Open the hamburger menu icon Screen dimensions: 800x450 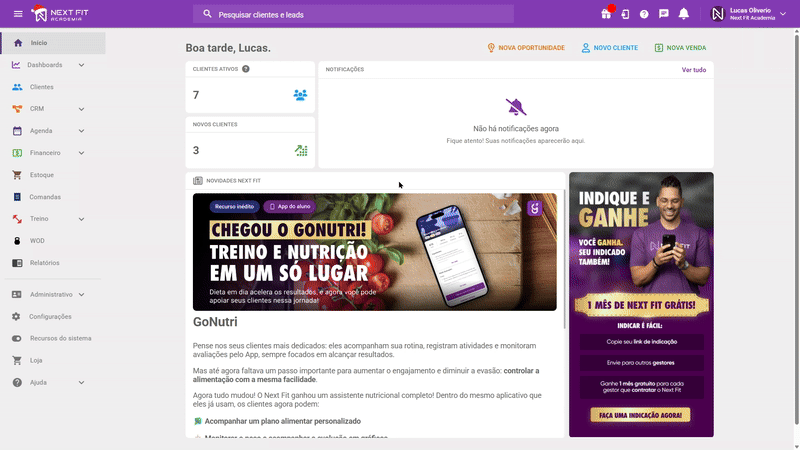[x=18, y=14]
